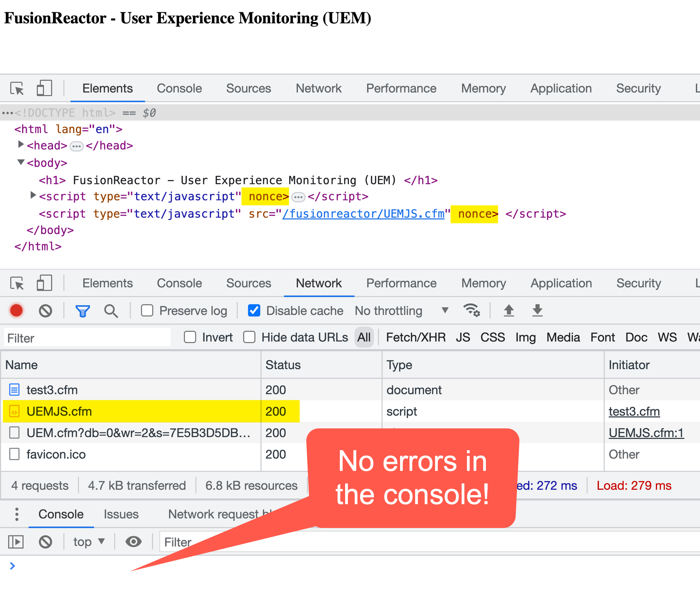
Task: Select the inspect element tool in the upper DevTools bar
Action: tap(17, 88)
